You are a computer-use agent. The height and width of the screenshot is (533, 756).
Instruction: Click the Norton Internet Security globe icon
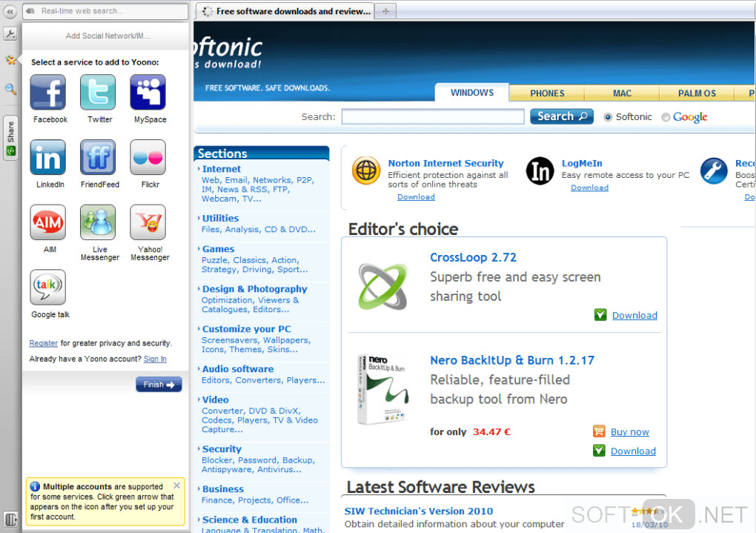pyautogui.click(x=366, y=171)
